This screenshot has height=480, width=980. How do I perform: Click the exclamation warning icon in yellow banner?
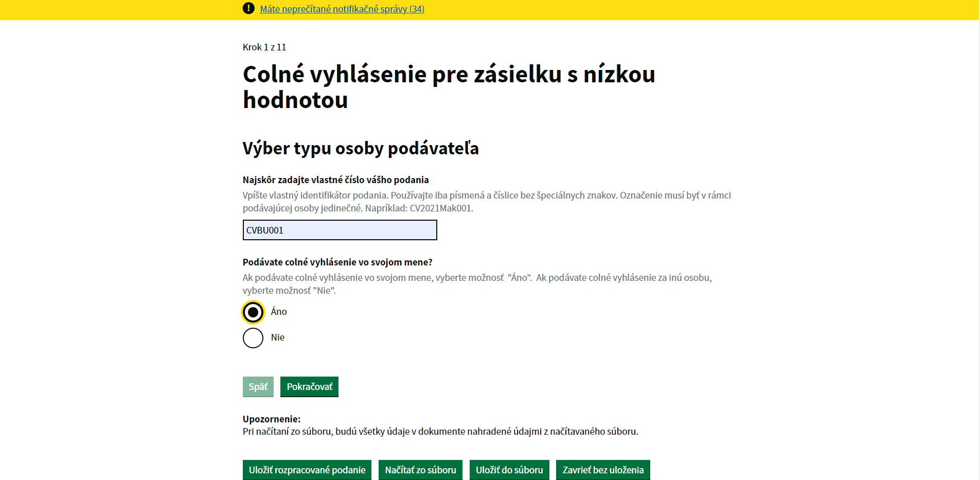(248, 8)
